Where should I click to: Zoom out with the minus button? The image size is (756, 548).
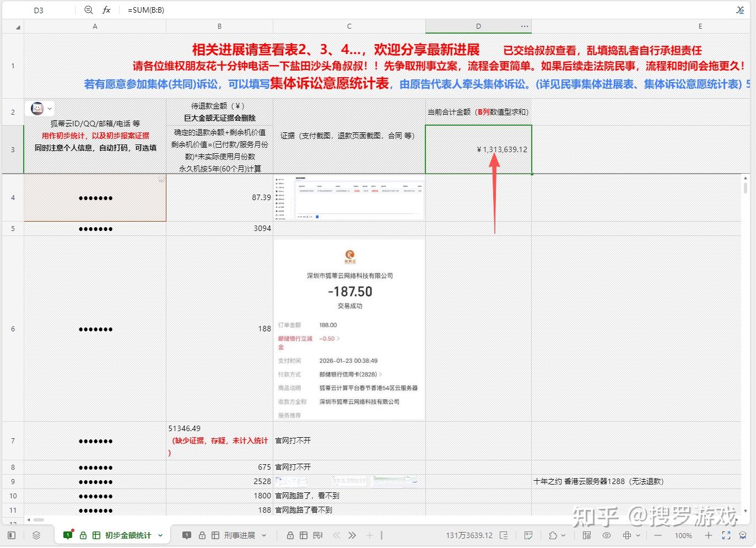(658, 535)
